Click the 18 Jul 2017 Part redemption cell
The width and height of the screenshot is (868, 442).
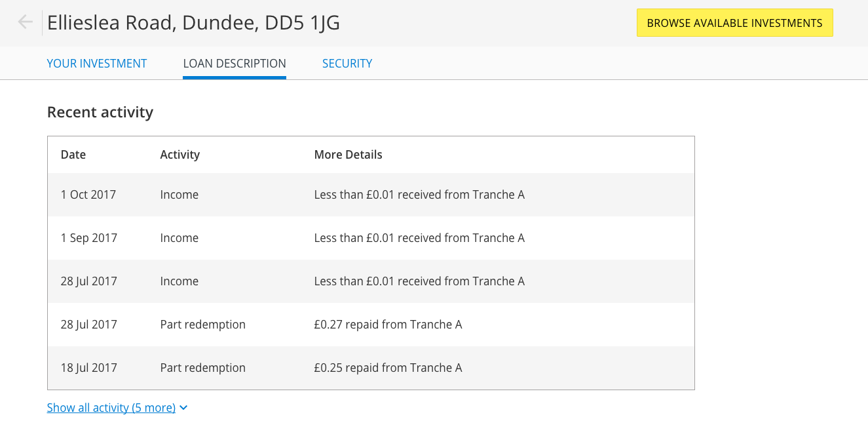(x=203, y=368)
